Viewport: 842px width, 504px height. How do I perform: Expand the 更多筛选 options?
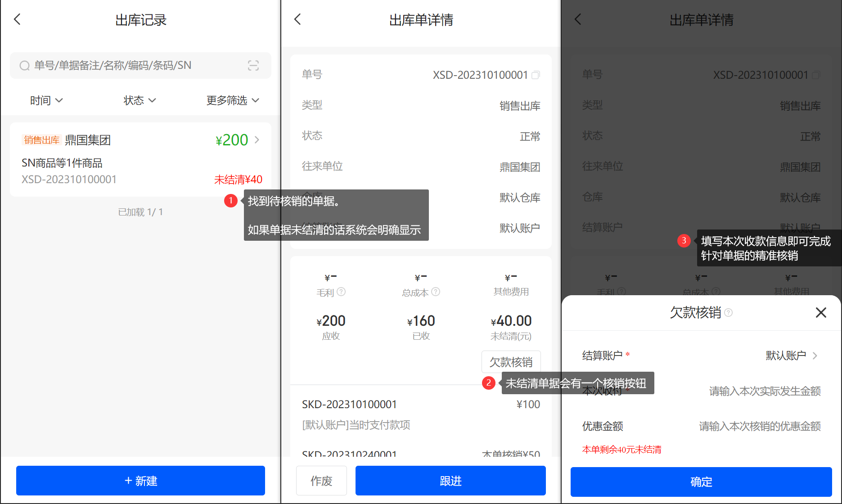point(233,100)
